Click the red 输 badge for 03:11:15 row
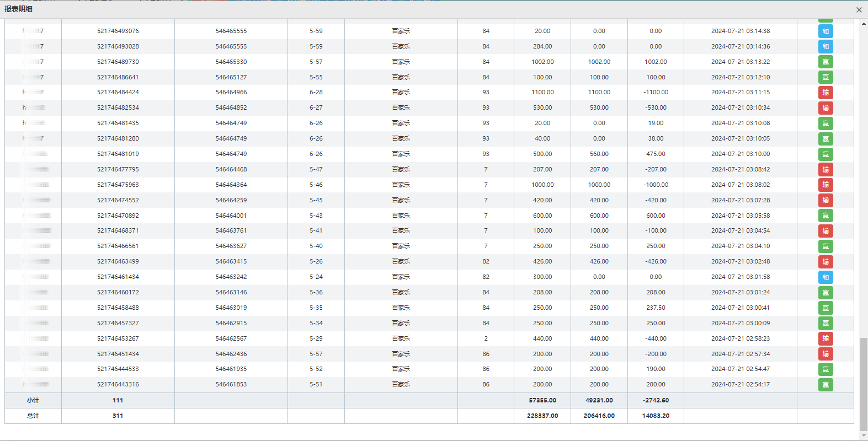 pos(825,93)
